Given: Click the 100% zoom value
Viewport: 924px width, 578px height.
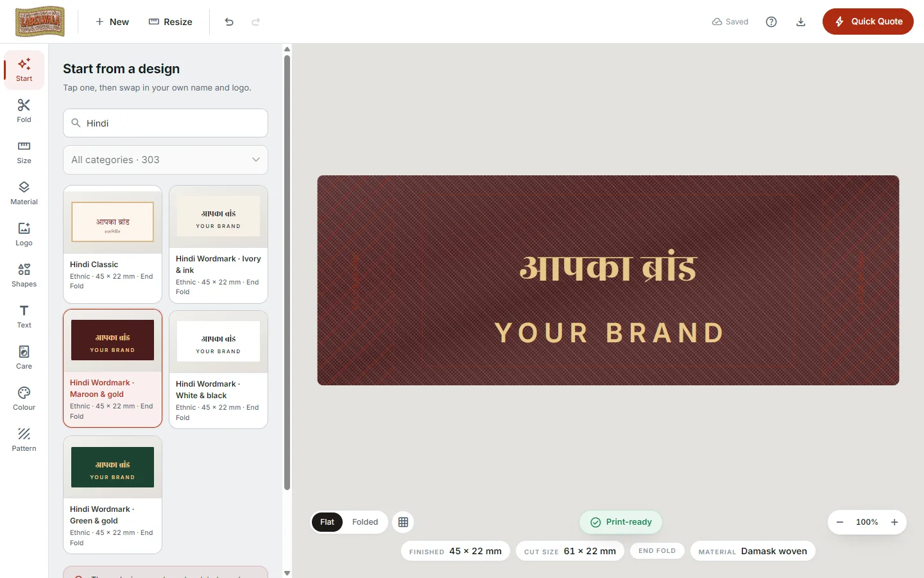Looking at the screenshot, I should [867, 522].
